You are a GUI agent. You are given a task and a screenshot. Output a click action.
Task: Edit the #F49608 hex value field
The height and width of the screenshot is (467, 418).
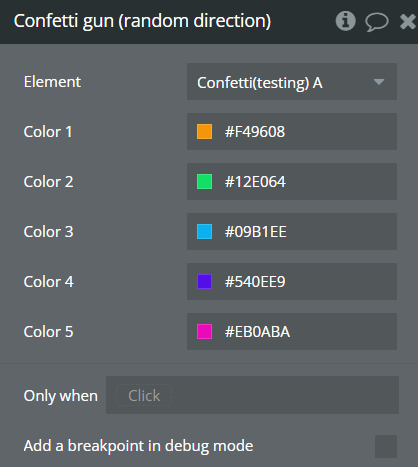[292, 132]
